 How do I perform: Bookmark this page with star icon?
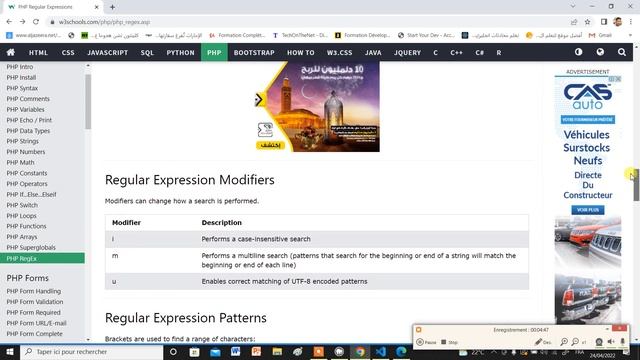coord(588,22)
